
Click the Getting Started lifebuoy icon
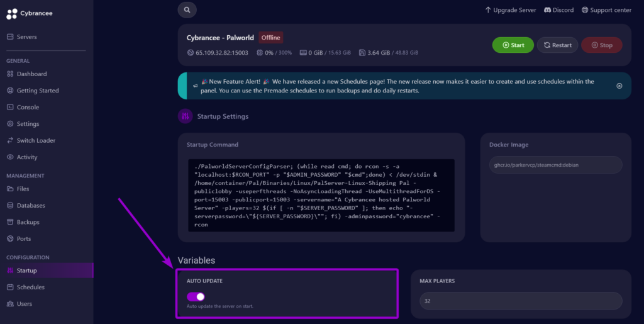pyautogui.click(x=10, y=91)
